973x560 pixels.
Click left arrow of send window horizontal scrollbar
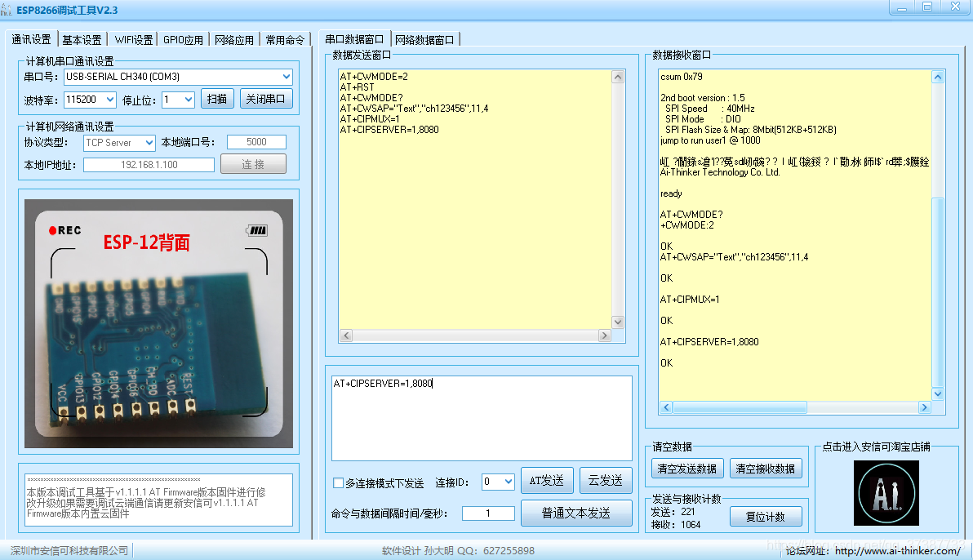pyautogui.click(x=346, y=336)
